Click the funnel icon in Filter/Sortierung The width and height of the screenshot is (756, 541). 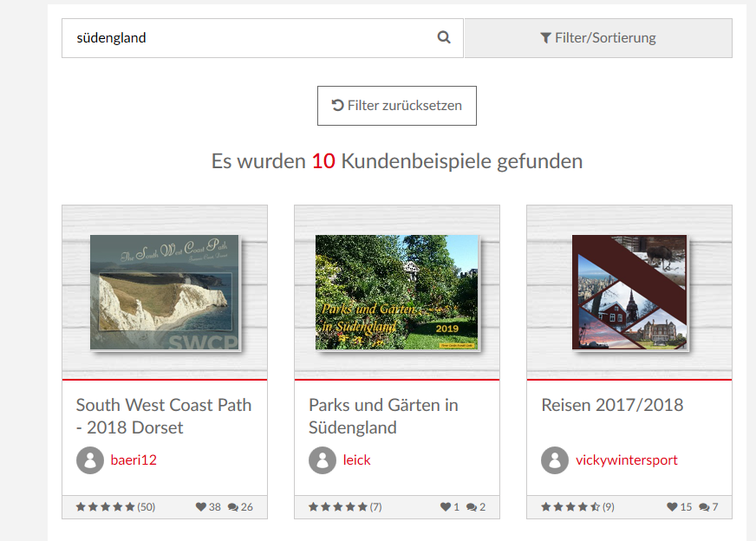click(x=545, y=38)
